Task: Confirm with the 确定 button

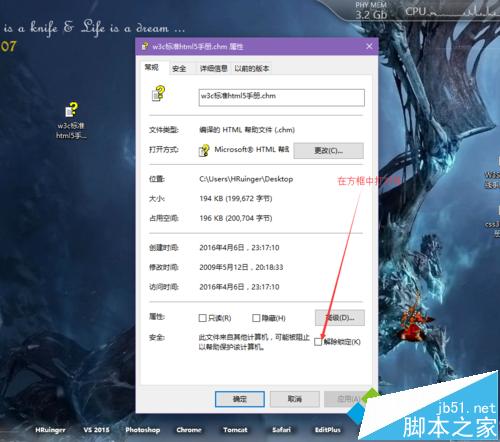Action: [240, 399]
